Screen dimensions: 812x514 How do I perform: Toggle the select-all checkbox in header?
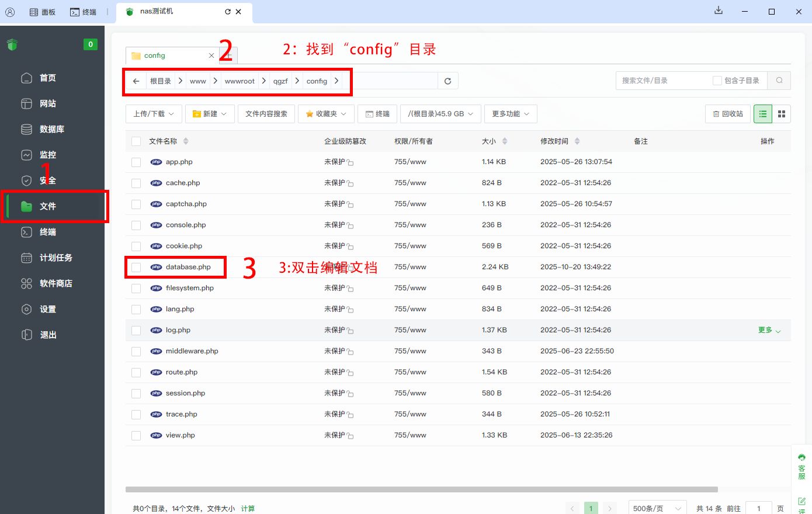tap(136, 141)
